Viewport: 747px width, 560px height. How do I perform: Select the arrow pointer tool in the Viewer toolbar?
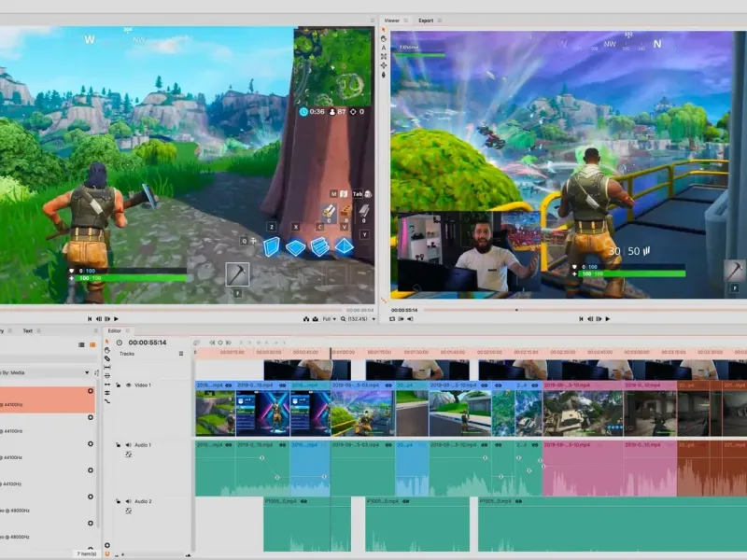click(x=384, y=30)
